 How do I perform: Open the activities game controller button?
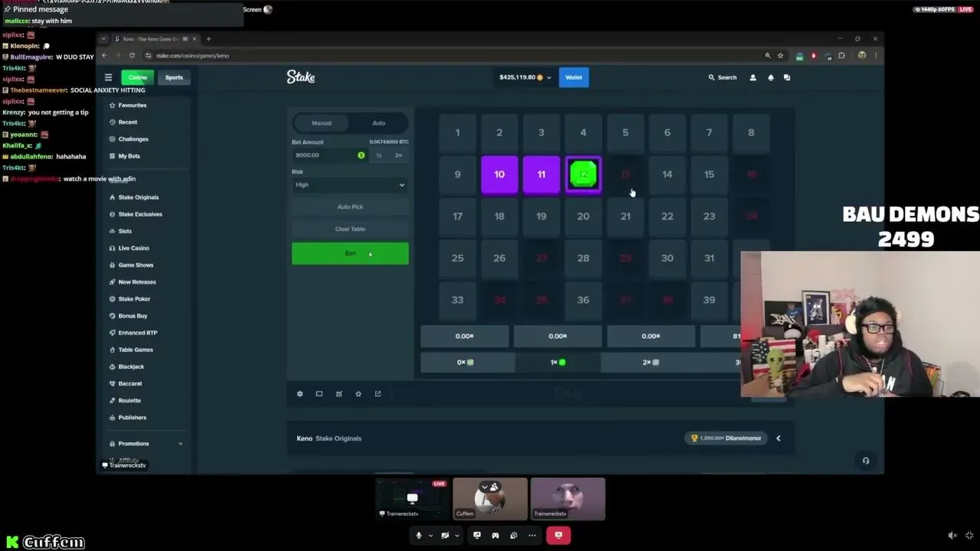pyautogui.click(x=495, y=535)
